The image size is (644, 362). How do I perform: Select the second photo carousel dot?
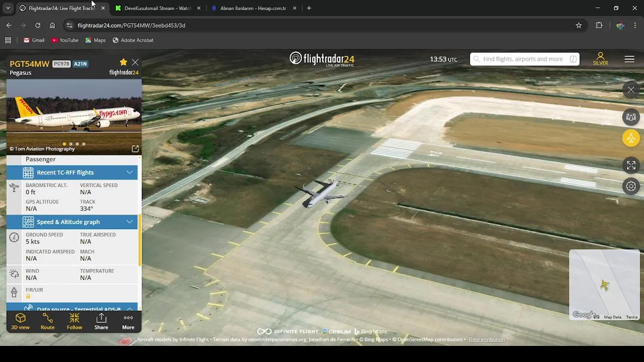(70, 144)
